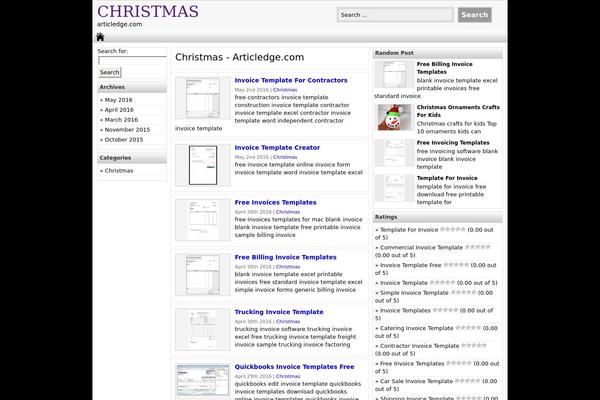
Task: Open the Free Billing Invoice Templates list thumbnail
Action: 203,275
